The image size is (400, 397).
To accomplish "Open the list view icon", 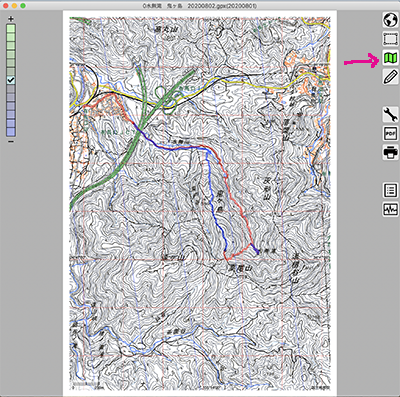I will pyautogui.click(x=390, y=190).
